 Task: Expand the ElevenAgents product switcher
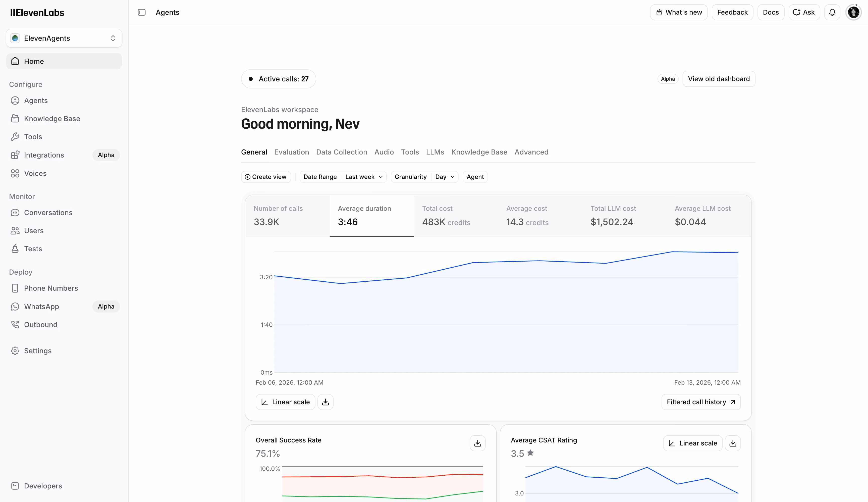64,38
